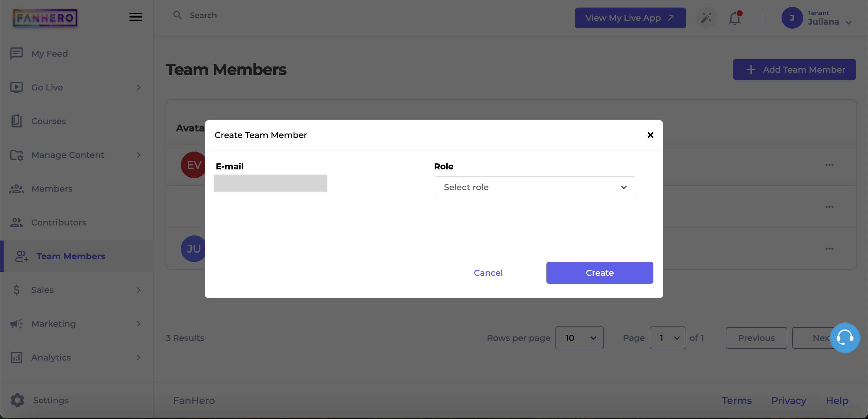Open the Rows per page dropdown

pyautogui.click(x=579, y=338)
